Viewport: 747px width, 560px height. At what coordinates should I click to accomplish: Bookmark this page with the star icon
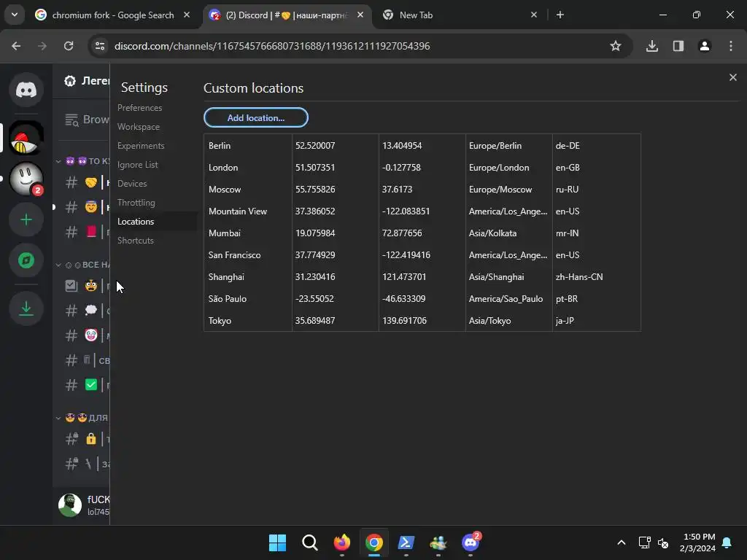click(x=616, y=46)
